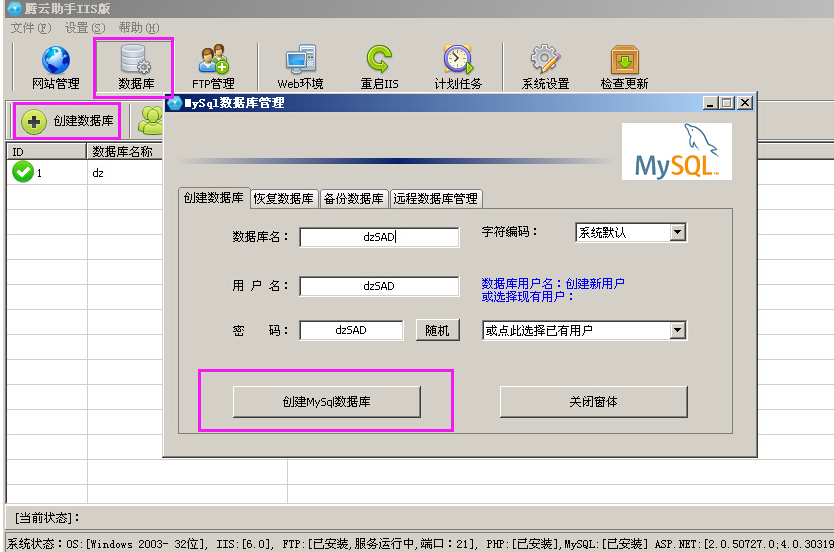
Task: Switch to the 创建数据库 tab in dialog
Action: click(x=213, y=198)
